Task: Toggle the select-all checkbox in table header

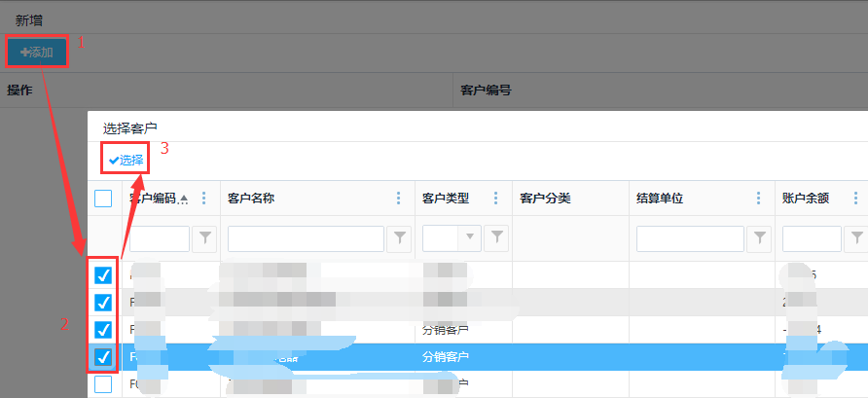Action: click(x=103, y=199)
